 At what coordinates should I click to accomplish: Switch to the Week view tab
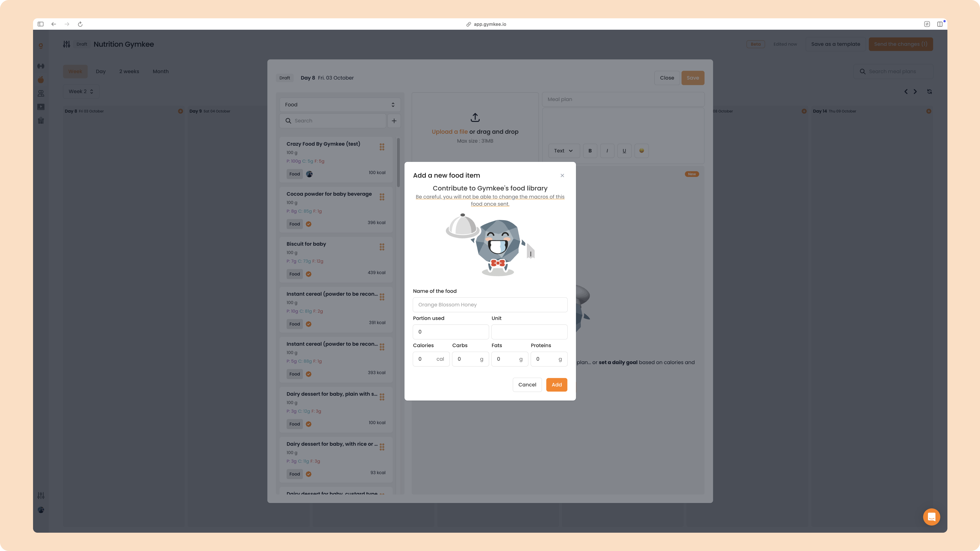(x=75, y=71)
